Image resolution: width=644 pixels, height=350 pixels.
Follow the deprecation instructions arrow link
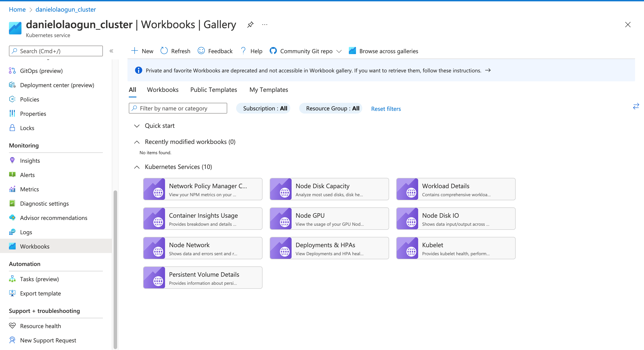click(x=488, y=70)
